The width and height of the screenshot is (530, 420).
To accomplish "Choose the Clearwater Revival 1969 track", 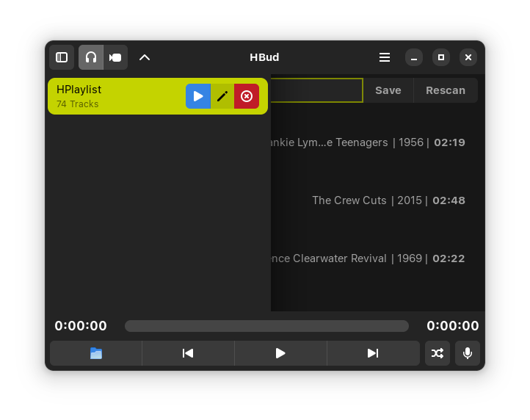I will (377, 258).
